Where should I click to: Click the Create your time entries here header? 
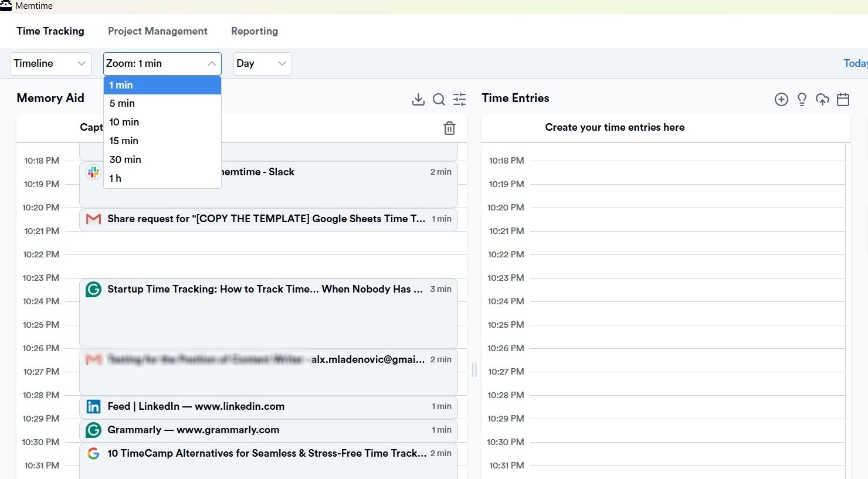(x=615, y=127)
